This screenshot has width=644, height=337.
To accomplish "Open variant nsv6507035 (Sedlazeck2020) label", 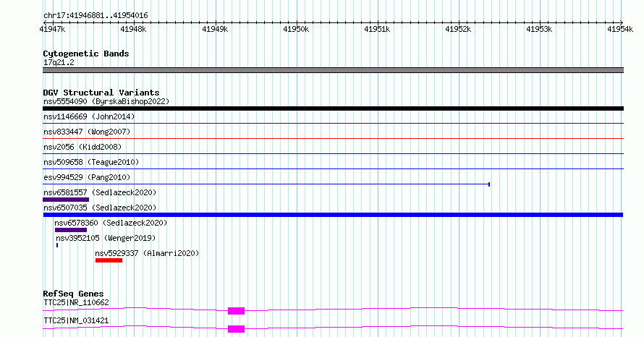I will [100, 208].
